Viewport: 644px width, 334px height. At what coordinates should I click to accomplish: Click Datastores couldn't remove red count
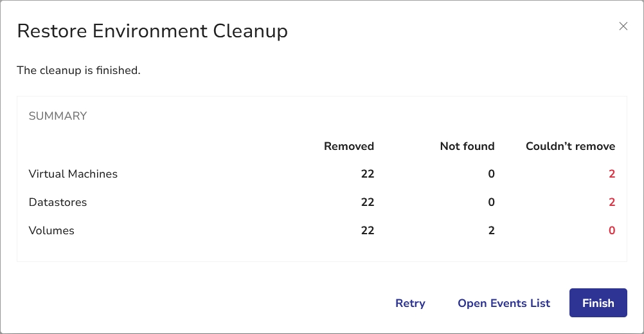(x=612, y=202)
